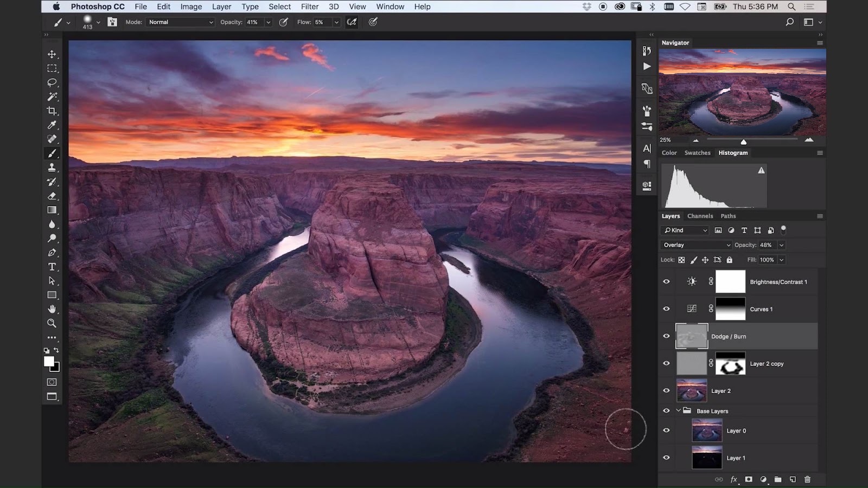Select the Move tool
The image size is (868, 488).
pos(52,54)
